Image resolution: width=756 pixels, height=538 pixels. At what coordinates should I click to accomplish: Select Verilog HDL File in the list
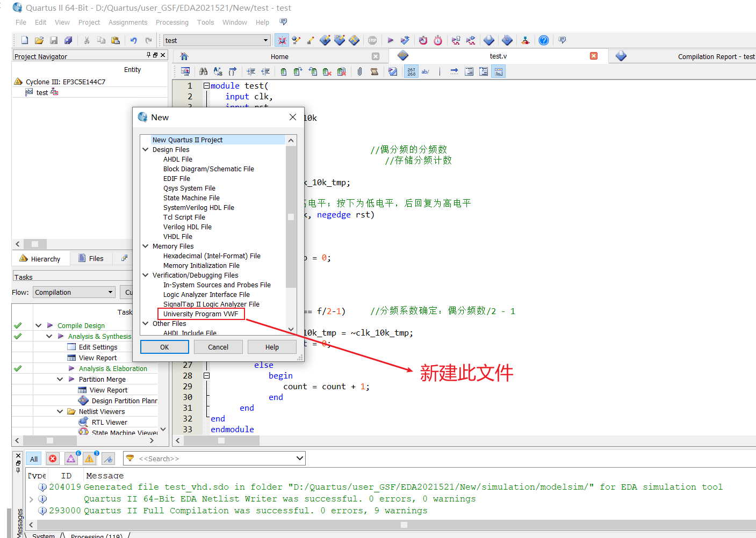[188, 227]
